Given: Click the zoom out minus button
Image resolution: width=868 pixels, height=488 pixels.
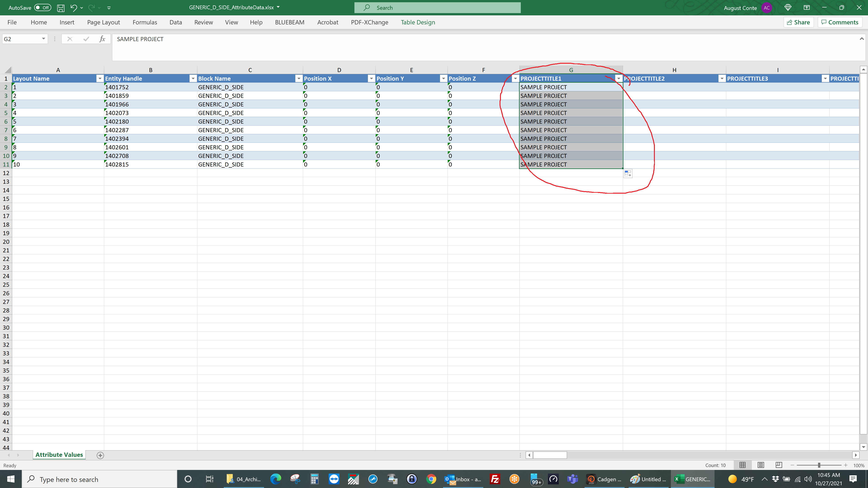Looking at the screenshot, I should point(793,465).
